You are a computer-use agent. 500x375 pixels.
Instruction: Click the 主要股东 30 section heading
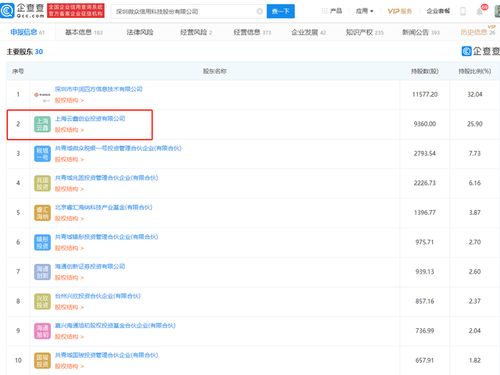coord(25,52)
